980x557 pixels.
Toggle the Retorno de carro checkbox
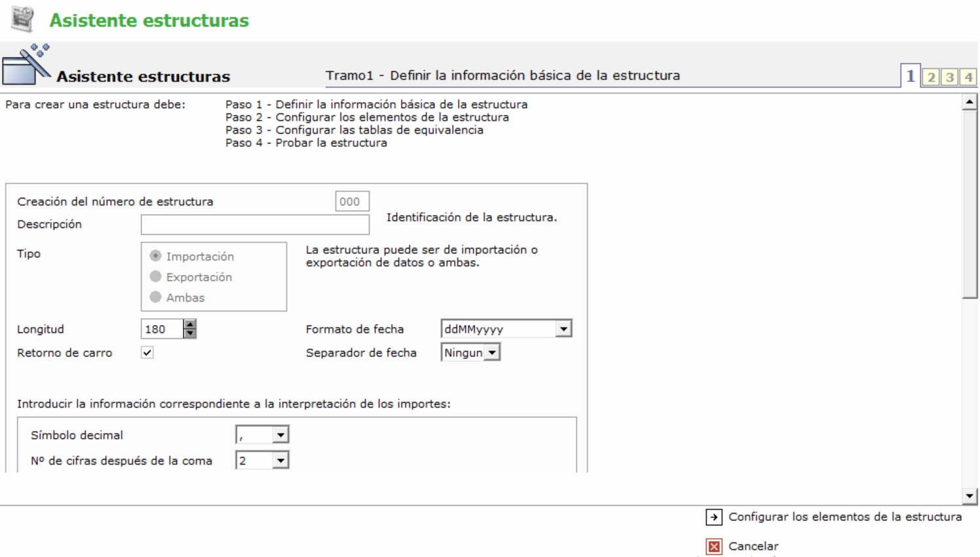pos(147,353)
